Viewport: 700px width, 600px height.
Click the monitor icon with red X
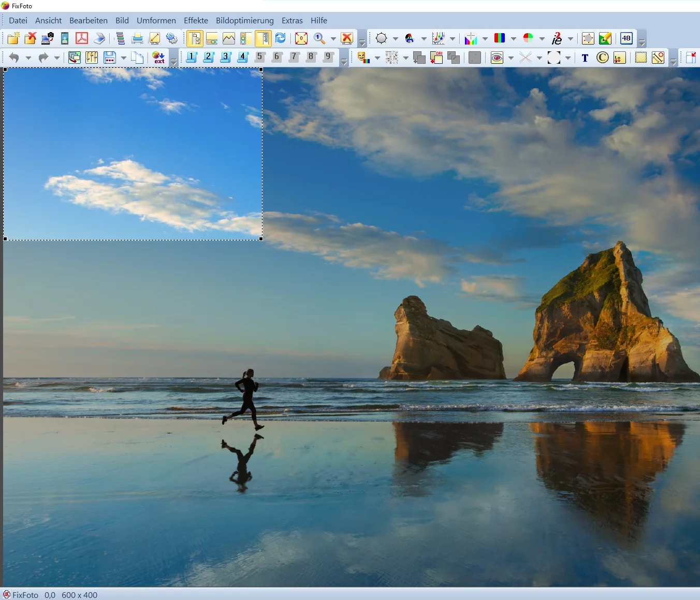tap(347, 38)
